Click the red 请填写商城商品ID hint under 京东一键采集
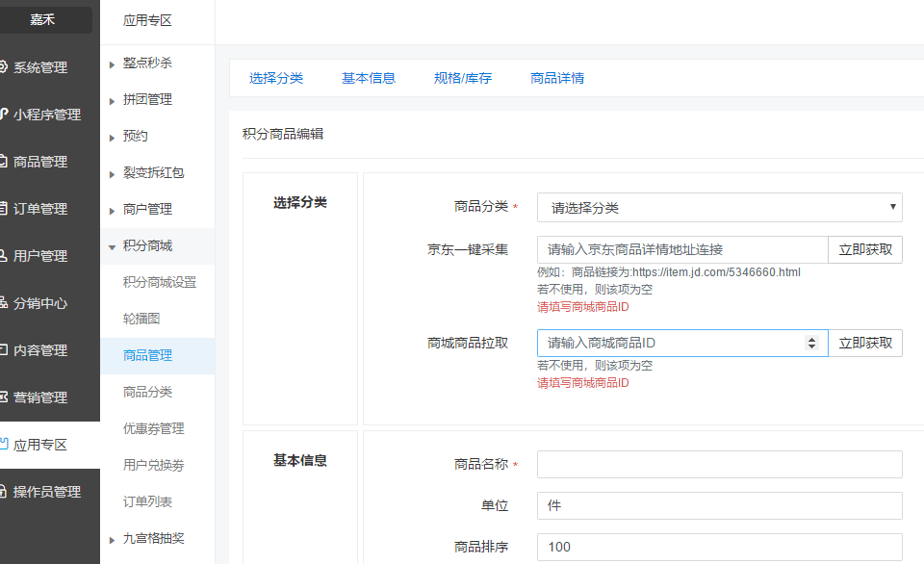924x564 pixels. point(583,307)
